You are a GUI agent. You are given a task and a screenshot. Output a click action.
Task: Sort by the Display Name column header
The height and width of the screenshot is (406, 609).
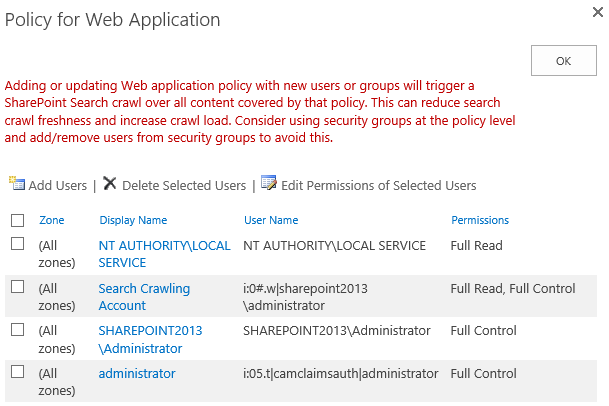click(x=133, y=220)
